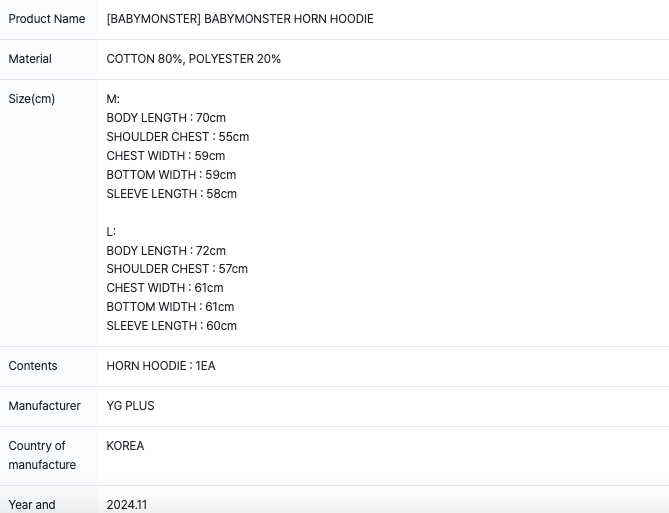Click the YG PLUS manufacturer value

(x=131, y=406)
